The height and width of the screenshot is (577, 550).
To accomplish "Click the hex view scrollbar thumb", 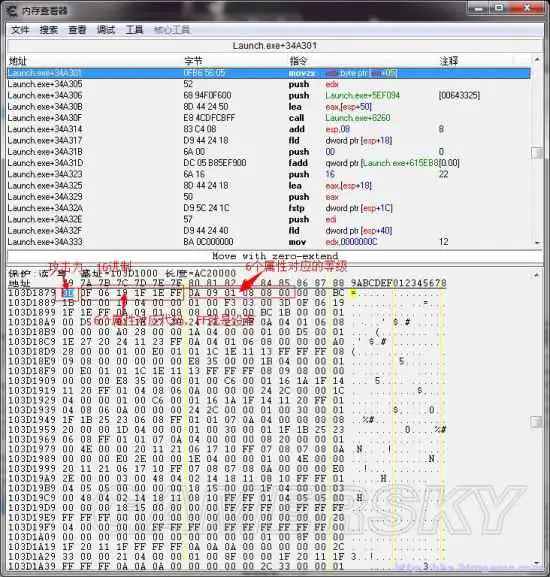I will 537,422.
